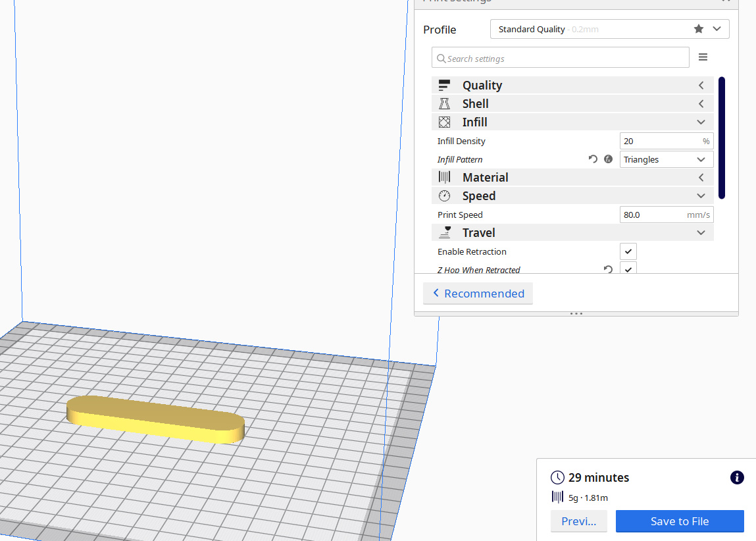Click the Search settings field
756x541 pixels.
click(x=560, y=57)
